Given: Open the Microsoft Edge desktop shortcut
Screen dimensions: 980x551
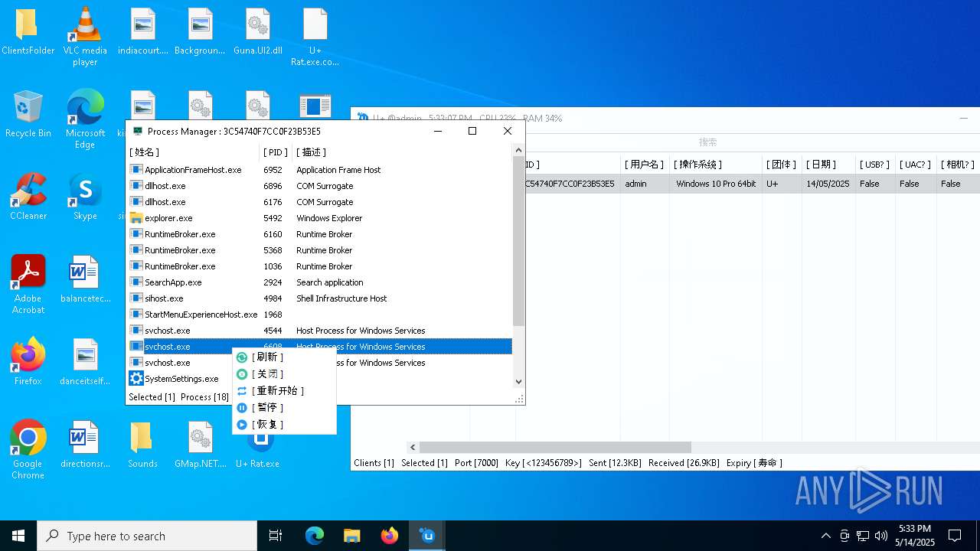Looking at the screenshot, I should tap(85, 119).
